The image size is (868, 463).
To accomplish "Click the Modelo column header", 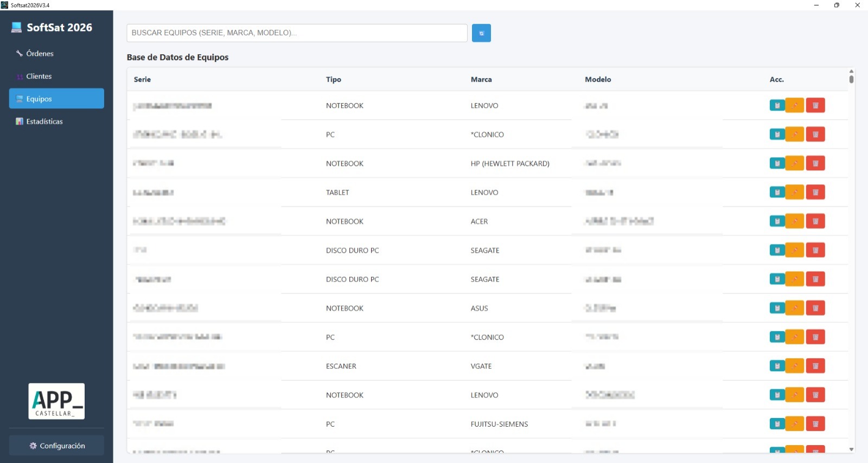I will click(x=598, y=79).
